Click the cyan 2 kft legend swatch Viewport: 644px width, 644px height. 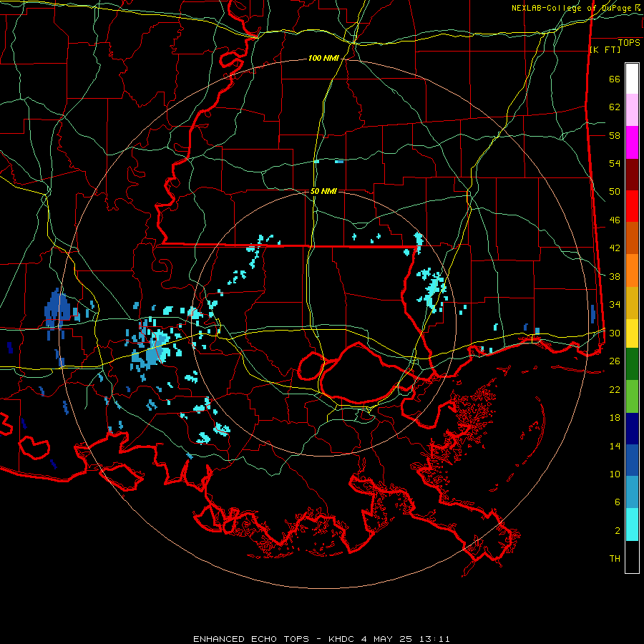(x=632, y=525)
